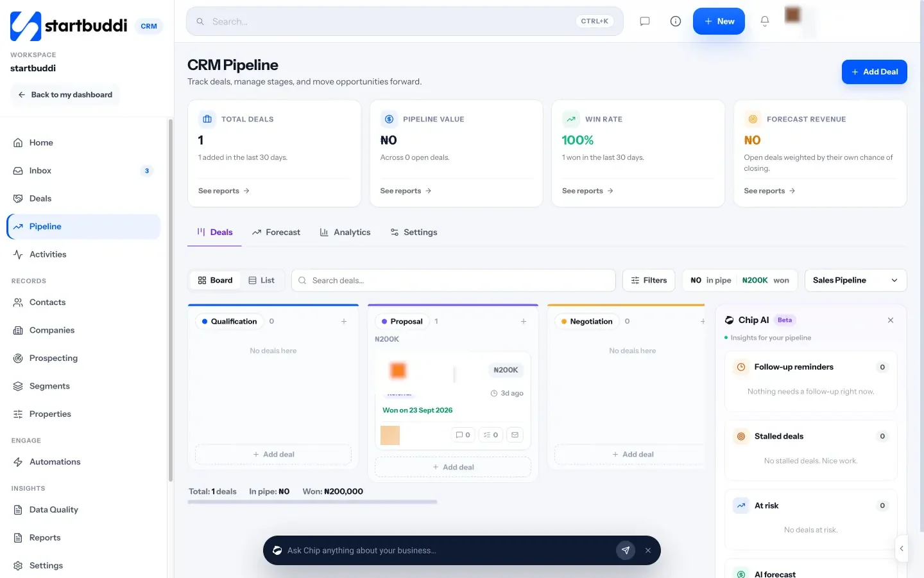Click the sidebar vertical scrollbar
Screen dimensions: 924x578
pyautogui.click(x=170, y=300)
